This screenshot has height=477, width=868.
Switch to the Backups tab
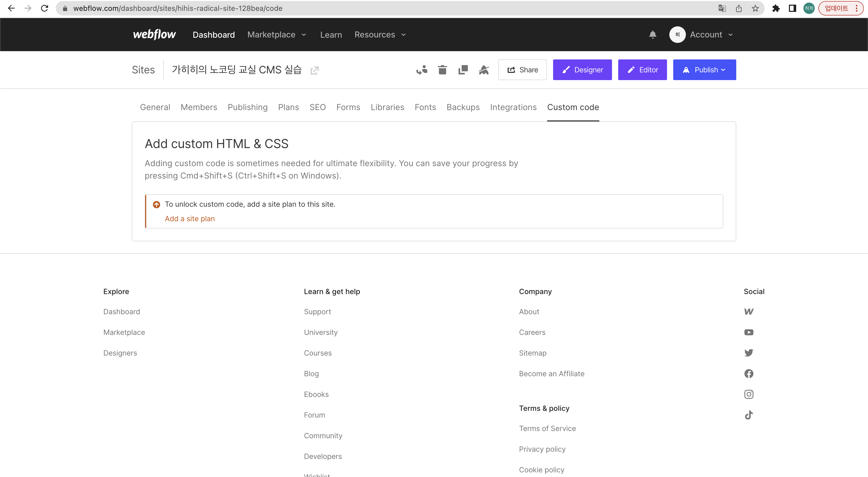463,107
